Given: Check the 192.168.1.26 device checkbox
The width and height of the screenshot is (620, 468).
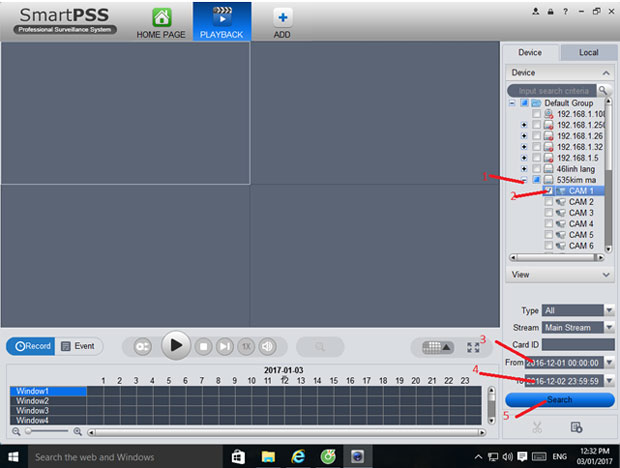Looking at the screenshot, I should (536, 136).
